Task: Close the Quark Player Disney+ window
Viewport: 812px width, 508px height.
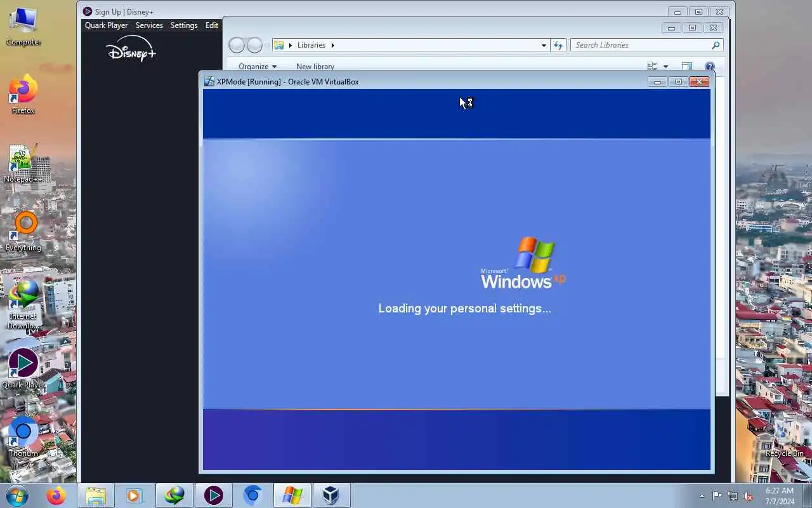Action: (x=719, y=11)
